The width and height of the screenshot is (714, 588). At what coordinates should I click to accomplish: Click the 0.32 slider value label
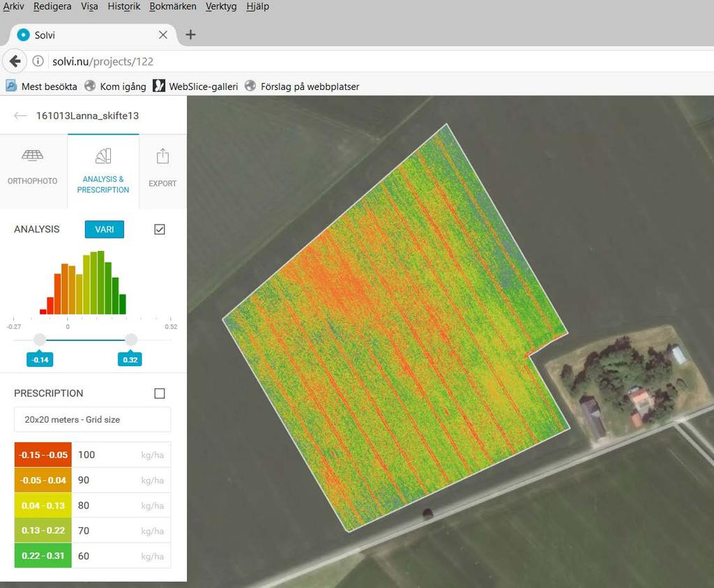[x=130, y=359]
